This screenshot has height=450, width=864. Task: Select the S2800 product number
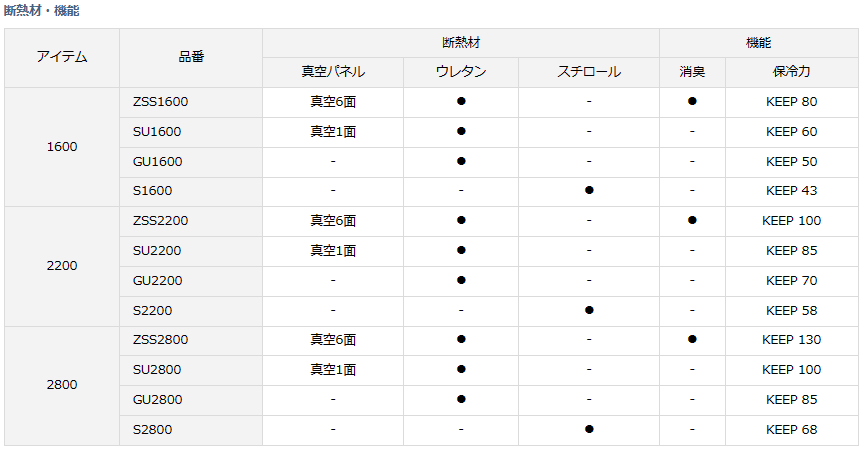[x=153, y=430]
